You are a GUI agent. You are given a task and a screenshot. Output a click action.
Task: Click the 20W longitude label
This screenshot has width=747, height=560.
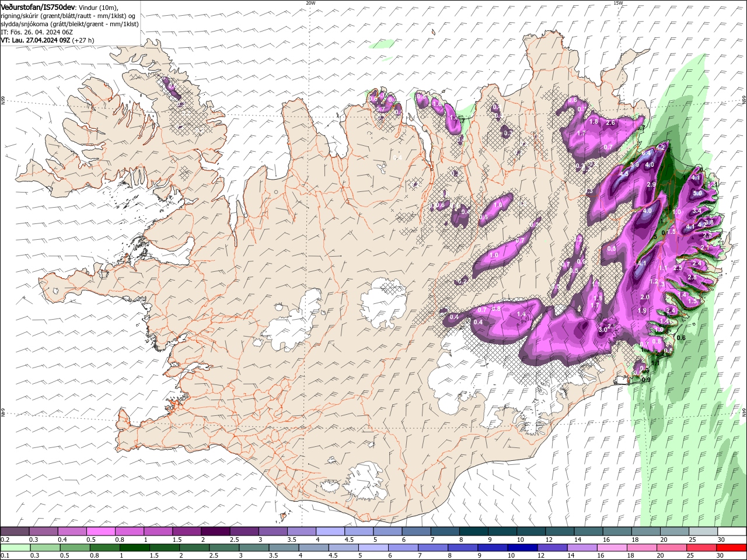coord(310,3)
